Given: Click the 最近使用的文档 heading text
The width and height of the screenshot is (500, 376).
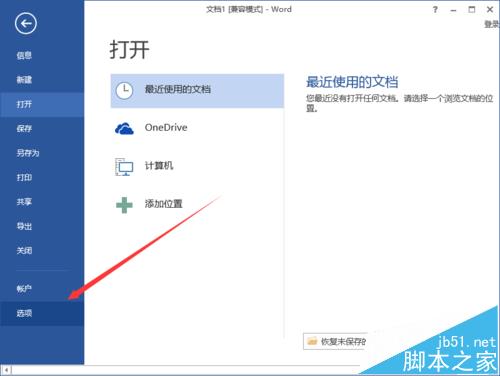Looking at the screenshot, I should click(x=352, y=82).
